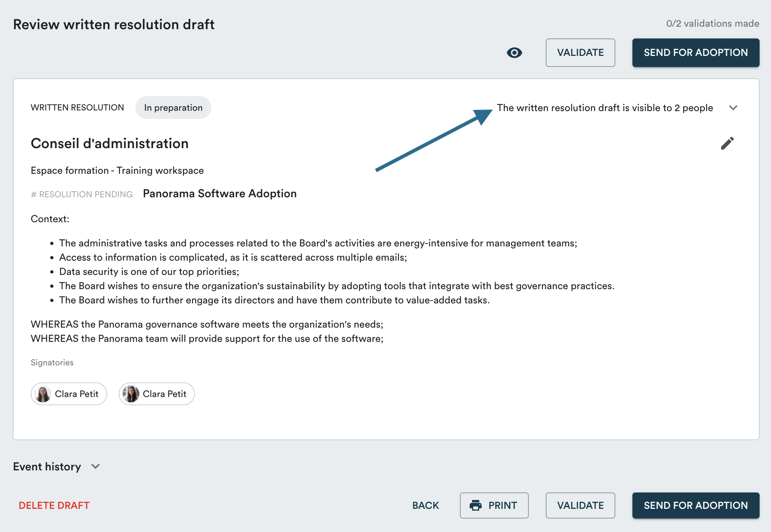Viewport: 771px width, 532px height.
Task: Click the pencil edit icon
Action: point(727,143)
